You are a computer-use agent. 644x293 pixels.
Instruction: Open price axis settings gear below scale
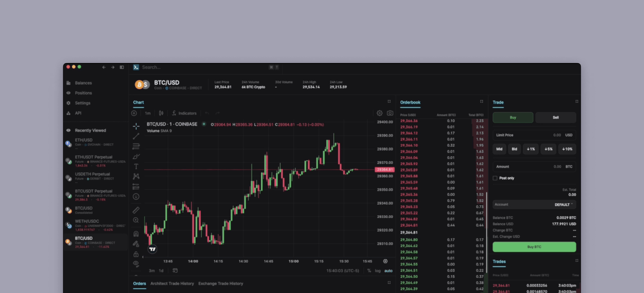[385, 261]
